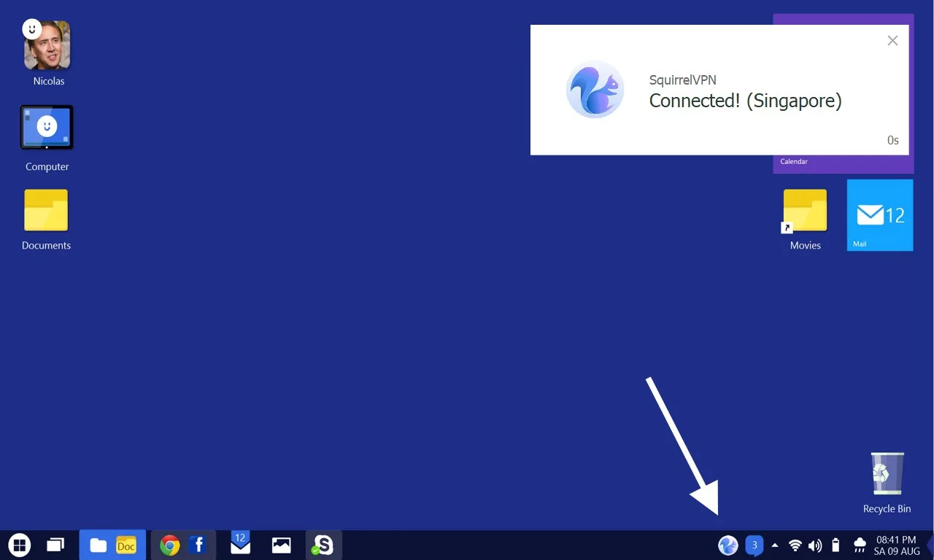The height and width of the screenshot is (560, 934).
Task: Open the Mail live tile showing 12
Action: [880, 215]
